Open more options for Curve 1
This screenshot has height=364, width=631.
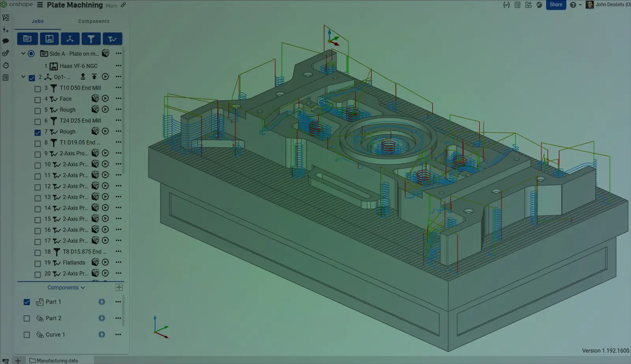click(118, 334)
